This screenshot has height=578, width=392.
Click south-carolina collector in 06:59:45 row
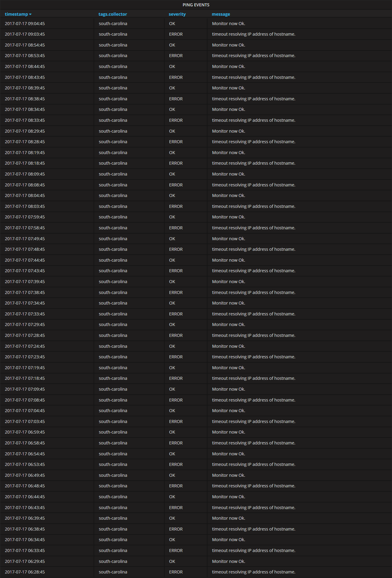click(113, 432)
